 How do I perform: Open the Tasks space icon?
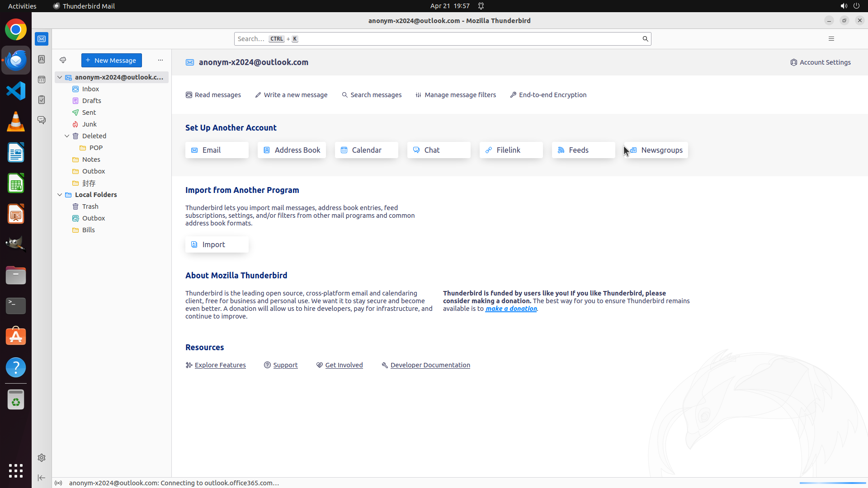tap(42, 100)
